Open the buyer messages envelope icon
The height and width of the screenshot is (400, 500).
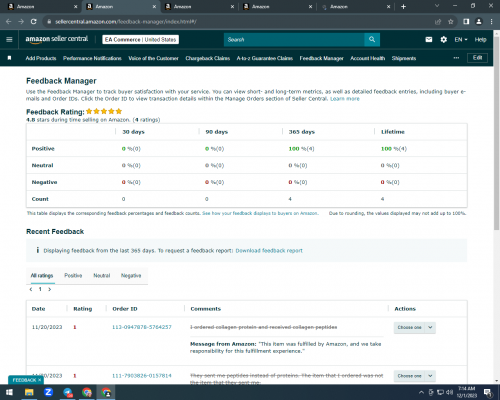pos(429,40)
